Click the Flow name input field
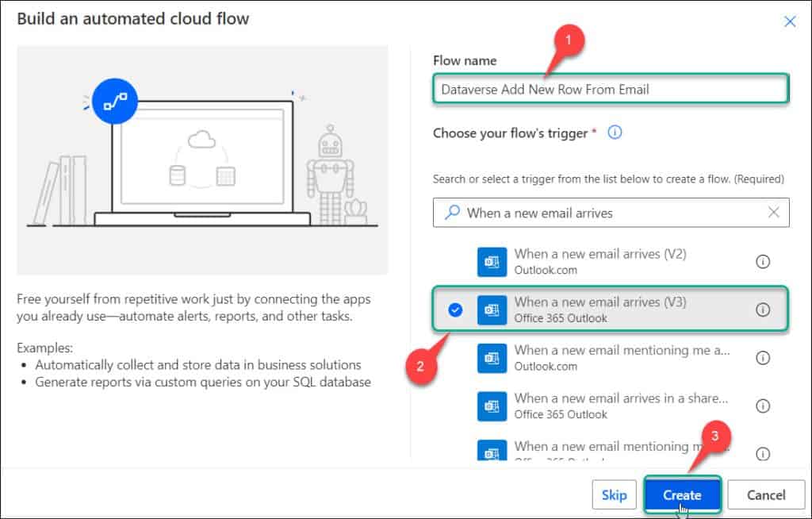Screen dimensions: 812x519 point(611,89)
